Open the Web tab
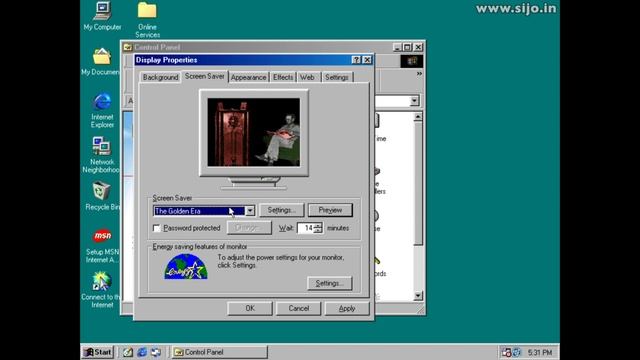 coord(307,77)
